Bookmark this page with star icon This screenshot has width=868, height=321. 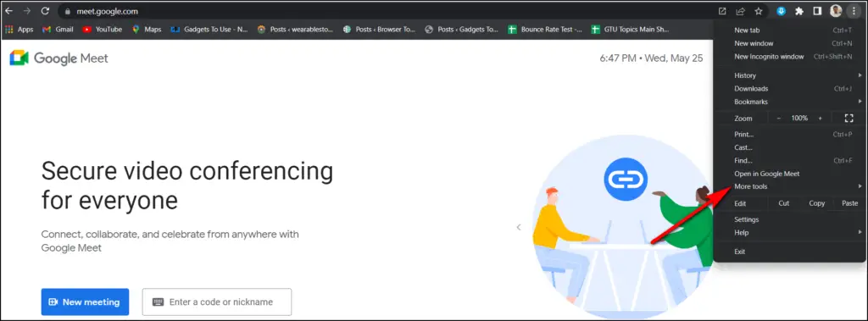pyautogui.click(x=759, y=11)
